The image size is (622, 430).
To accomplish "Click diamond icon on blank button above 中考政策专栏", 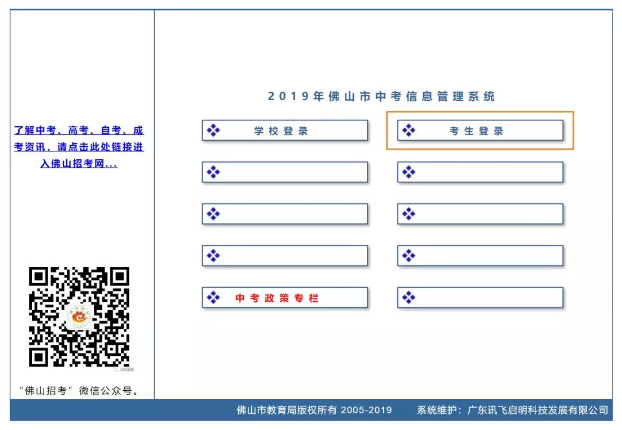I will 212,256.
